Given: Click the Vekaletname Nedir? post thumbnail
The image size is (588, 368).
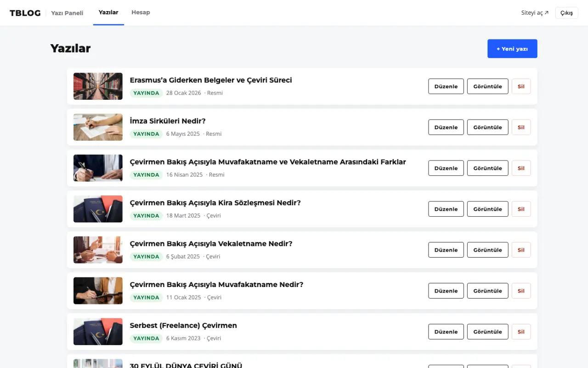Looking at the screenshot, I should (98, 250).
